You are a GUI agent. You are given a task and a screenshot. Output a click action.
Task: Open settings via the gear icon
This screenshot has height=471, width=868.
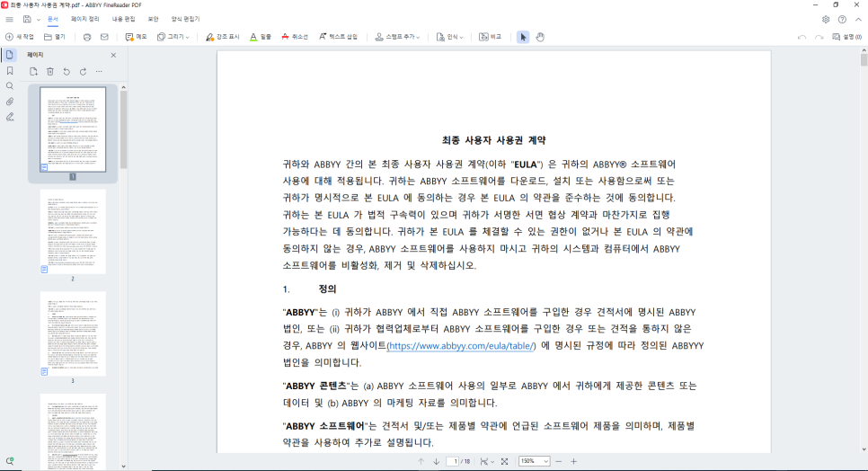(826, 20)
